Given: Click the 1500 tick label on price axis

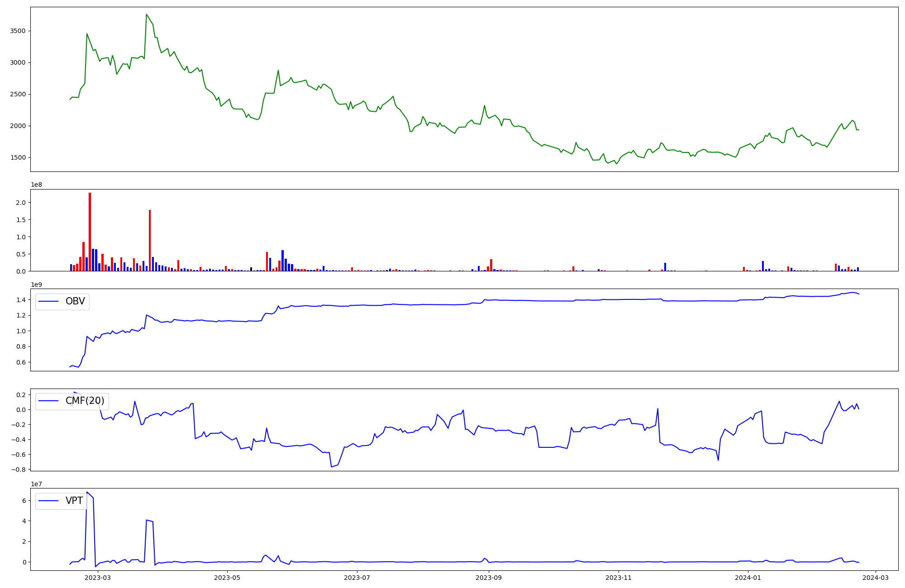Looking at the screenshot, I should pos(19,157).
